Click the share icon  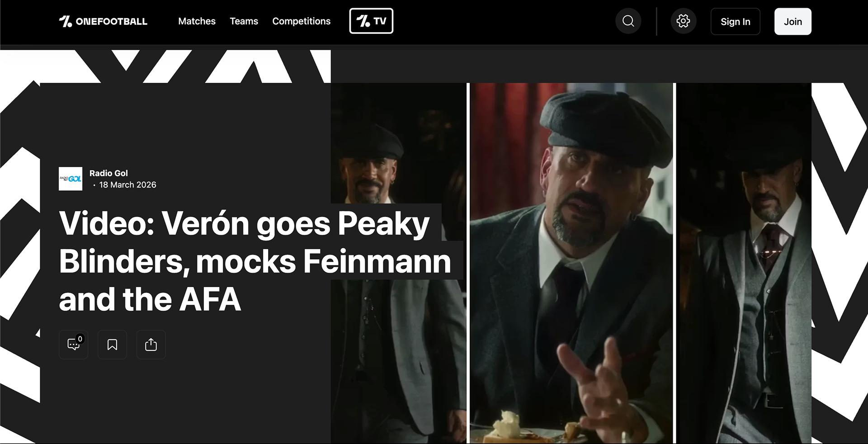(151, 345)
